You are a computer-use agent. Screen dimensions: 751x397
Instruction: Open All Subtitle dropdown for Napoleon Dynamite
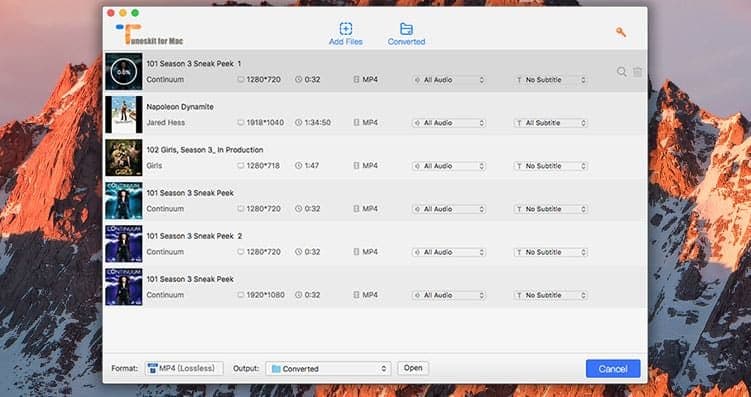pos(551,123)
